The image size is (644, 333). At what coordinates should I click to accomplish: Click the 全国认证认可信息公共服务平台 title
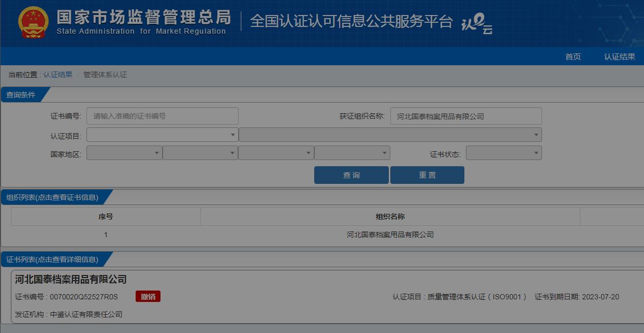click(x=352, y=21)
